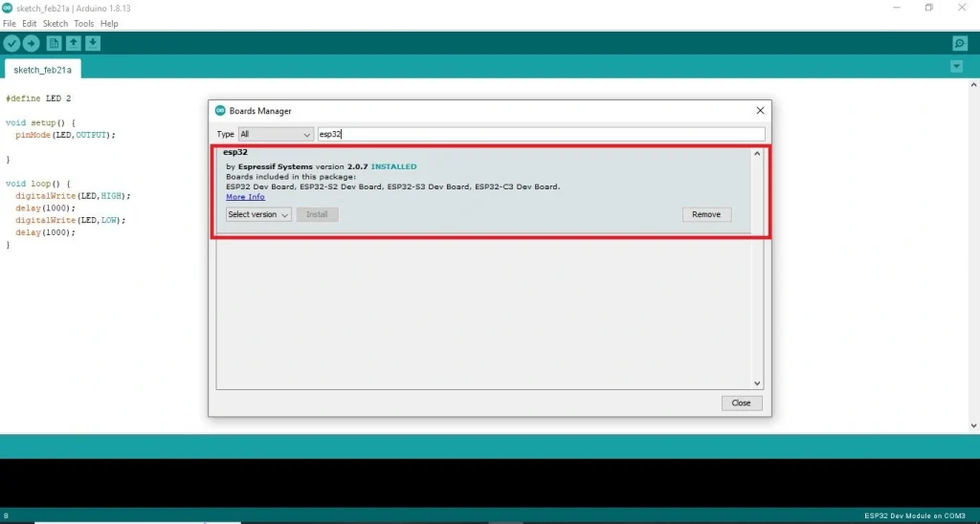Open the Edit menu
The height and width of the screenshot is (524, 980).
pyautogui.click(x=30, y=24)
